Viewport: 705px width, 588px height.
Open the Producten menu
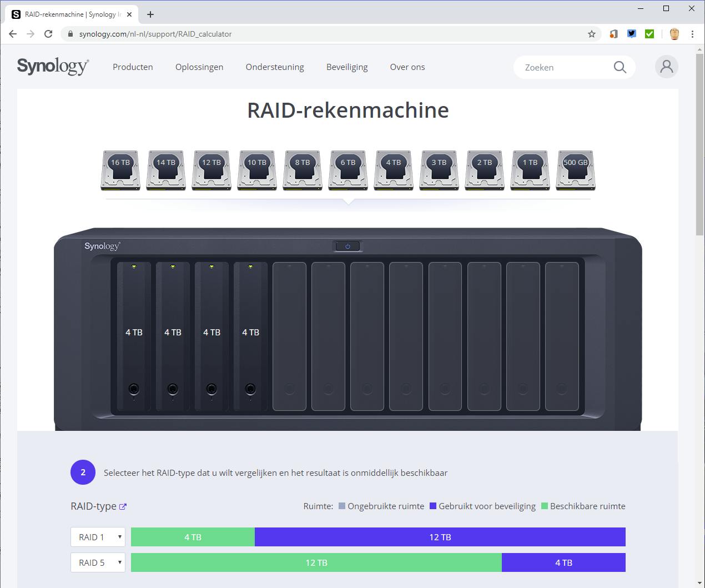133,67
